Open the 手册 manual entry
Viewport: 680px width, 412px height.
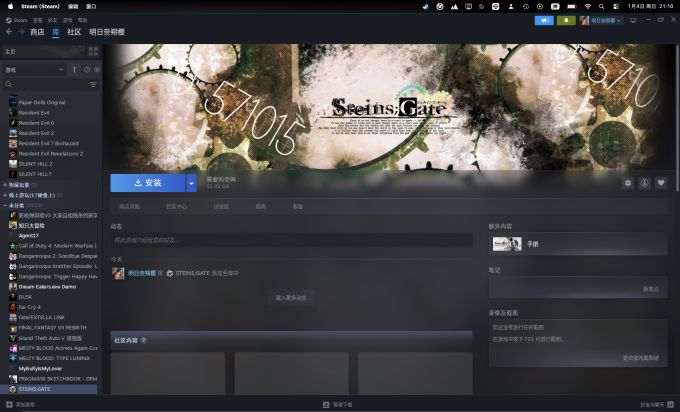[x=578, y=244]
